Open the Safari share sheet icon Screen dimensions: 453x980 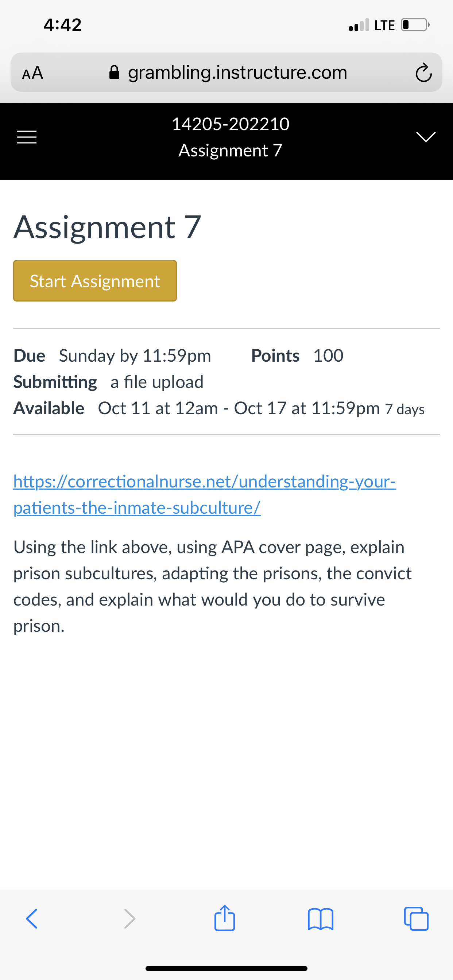[x=225, y=918]
